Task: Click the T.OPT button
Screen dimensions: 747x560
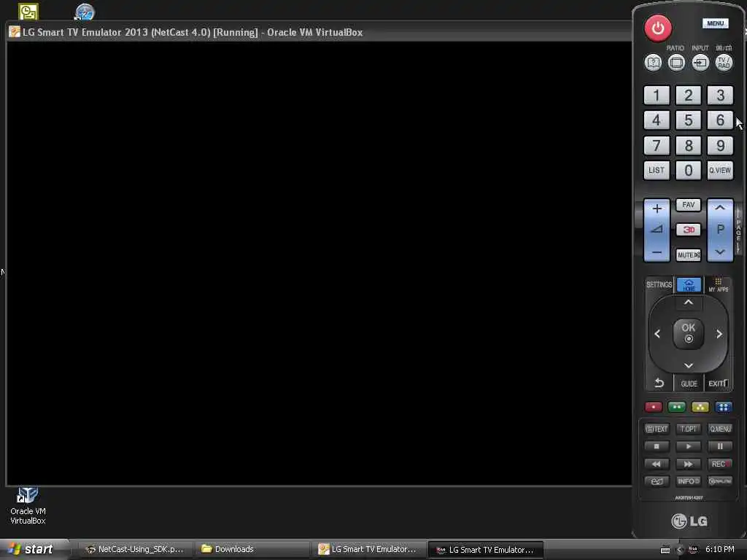Action: (689, 429)
